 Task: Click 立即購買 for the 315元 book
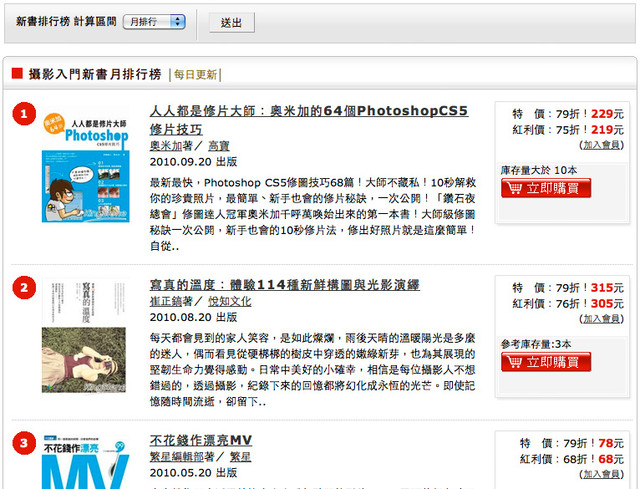(x=546, y=362)
